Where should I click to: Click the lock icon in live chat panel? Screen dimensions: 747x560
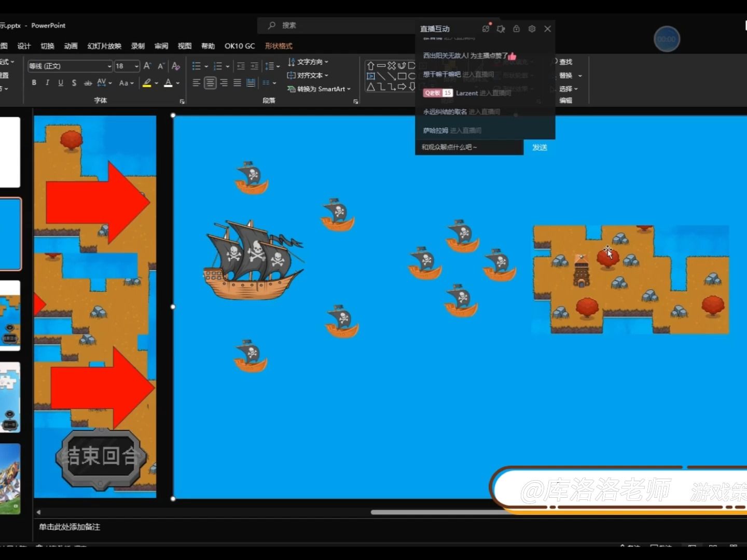pos(516,29)
